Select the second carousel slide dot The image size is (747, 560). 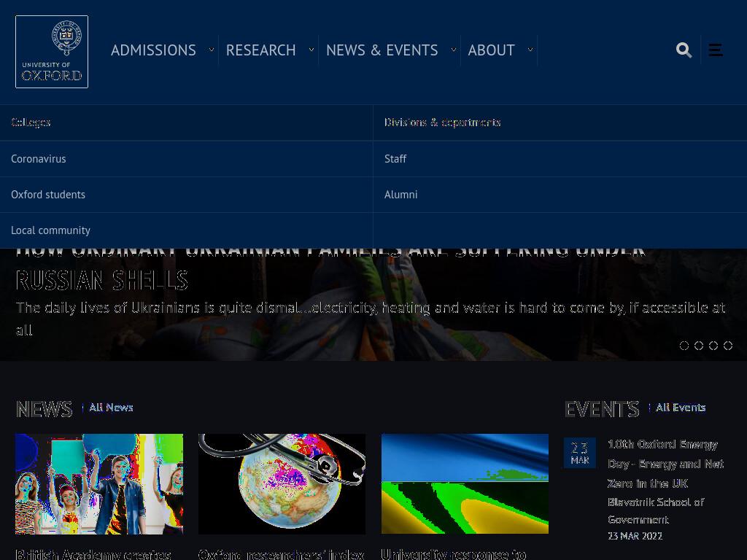(699, 346)
